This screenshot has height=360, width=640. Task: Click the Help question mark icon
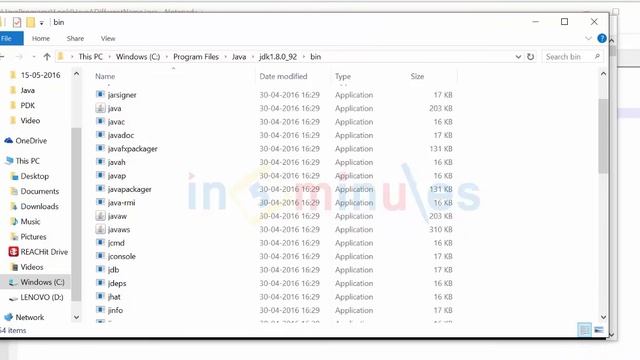[602, 38]
